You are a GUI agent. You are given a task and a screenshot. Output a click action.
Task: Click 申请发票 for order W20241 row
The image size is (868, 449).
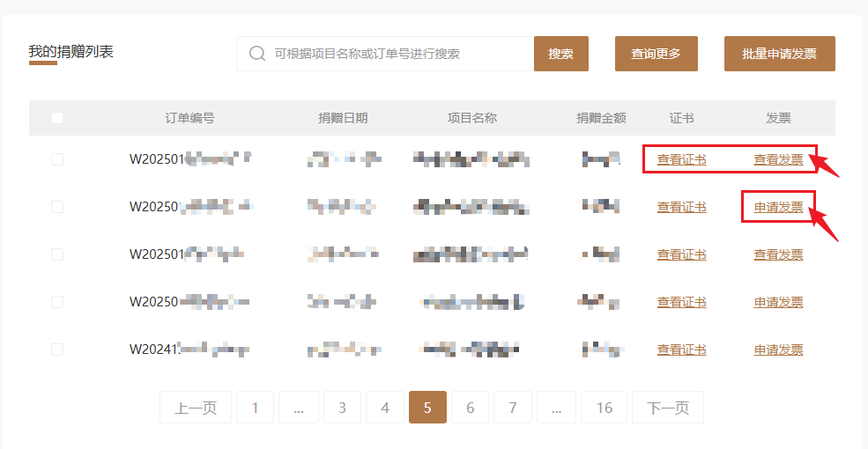(x=778, y=350)
